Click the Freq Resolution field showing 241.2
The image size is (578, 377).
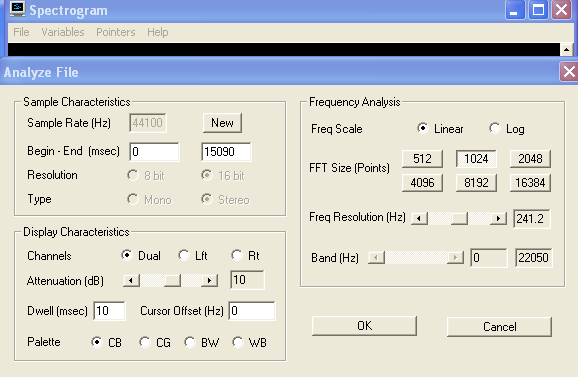[532, 219]
